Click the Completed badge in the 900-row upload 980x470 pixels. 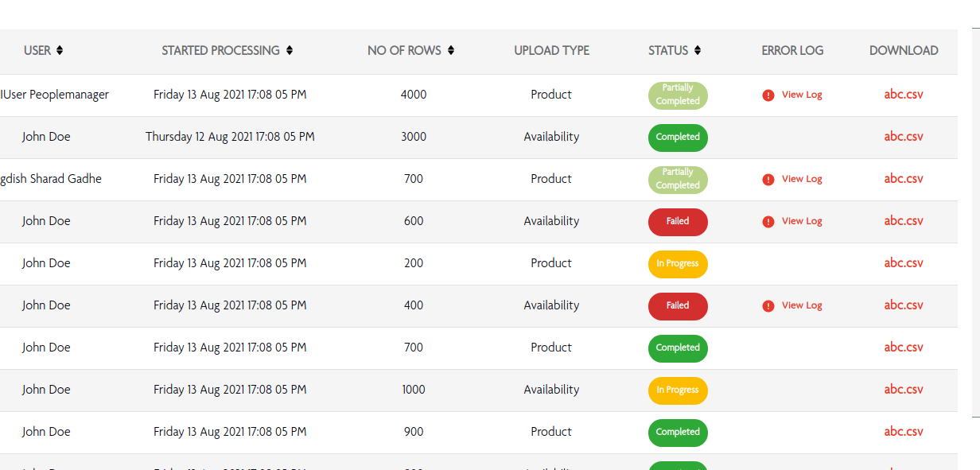coord(678,432)
